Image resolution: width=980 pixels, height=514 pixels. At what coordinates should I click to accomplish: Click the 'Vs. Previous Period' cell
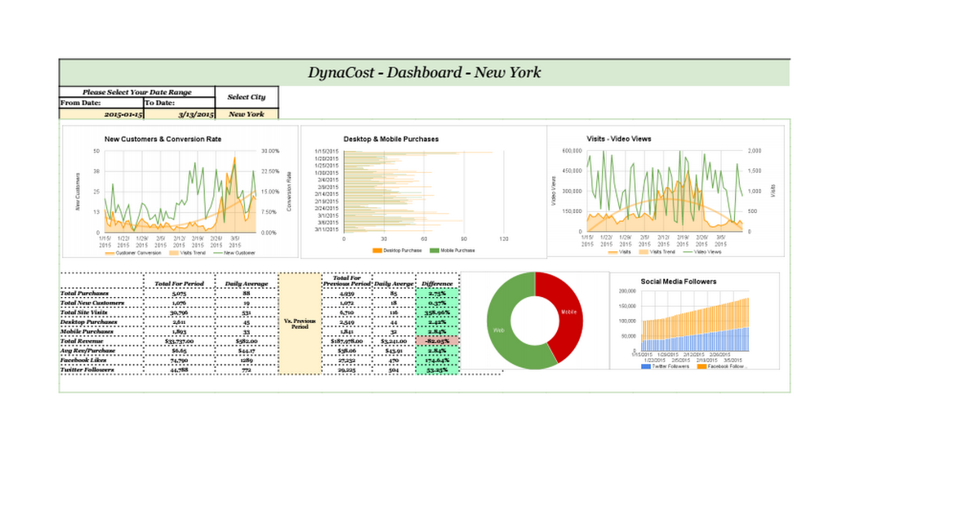coord(300,324)
